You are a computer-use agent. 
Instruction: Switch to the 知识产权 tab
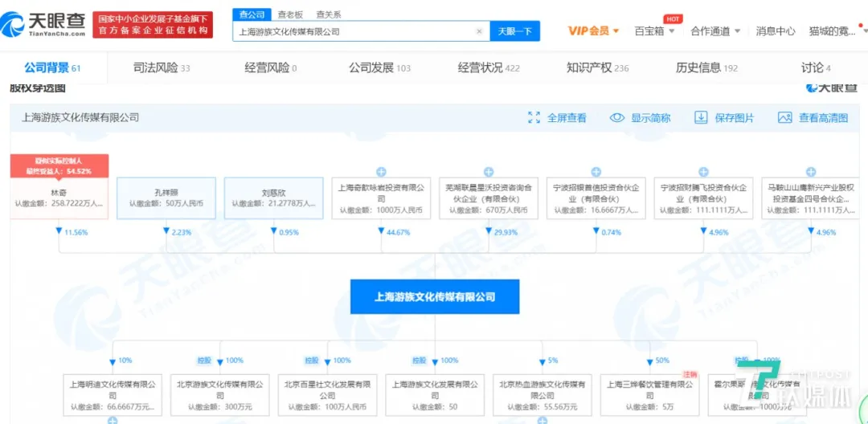click(x=597, y=67)
